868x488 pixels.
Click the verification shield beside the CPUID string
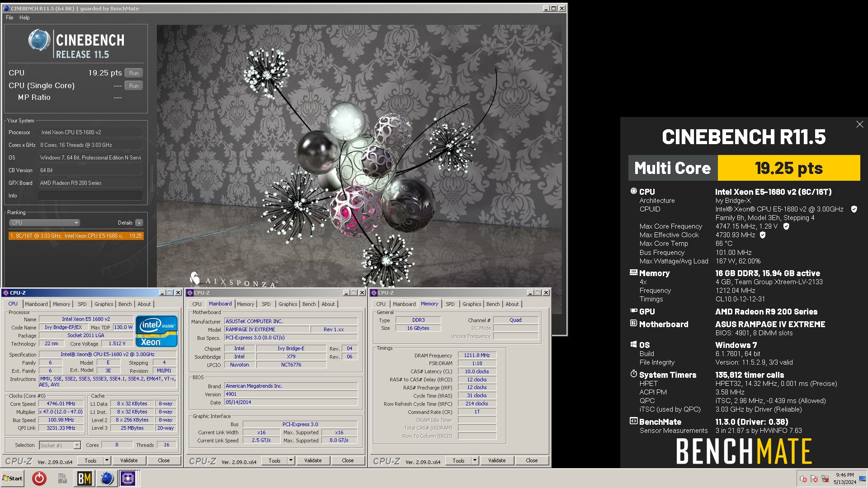tap(854, 209)
